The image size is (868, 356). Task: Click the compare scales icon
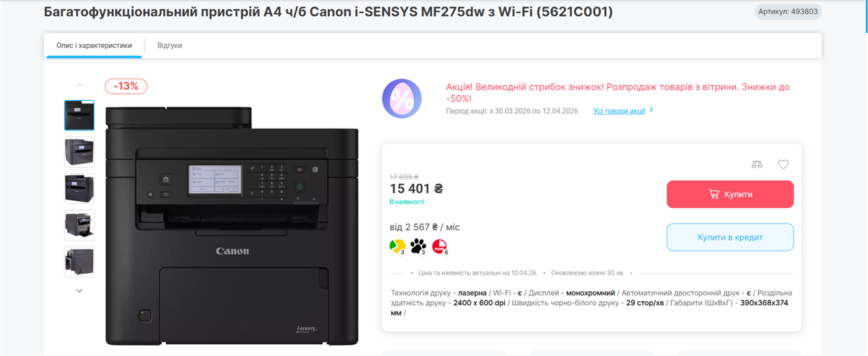pos(757,165)
